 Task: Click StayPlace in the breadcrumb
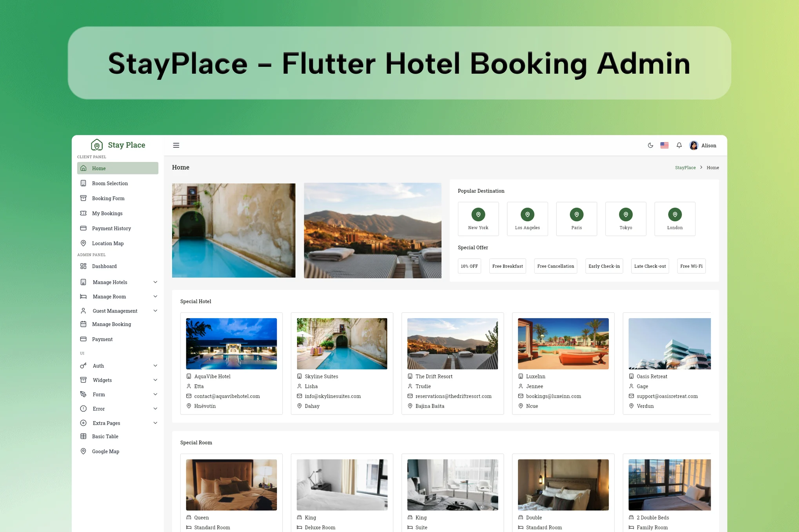point(685,167)
